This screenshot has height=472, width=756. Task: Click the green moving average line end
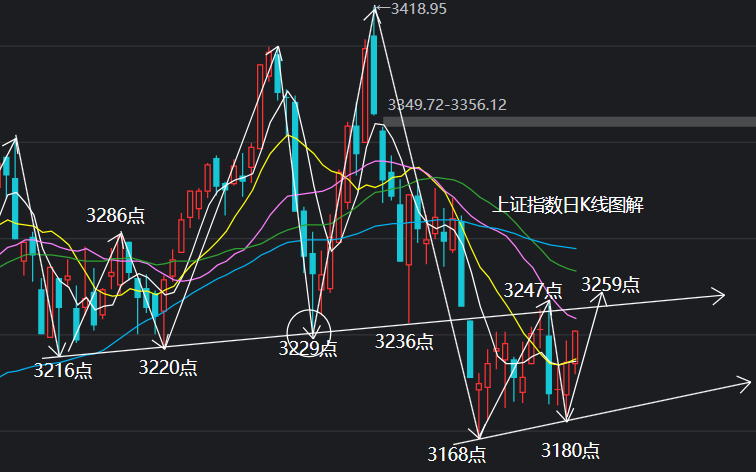point(574,270)
